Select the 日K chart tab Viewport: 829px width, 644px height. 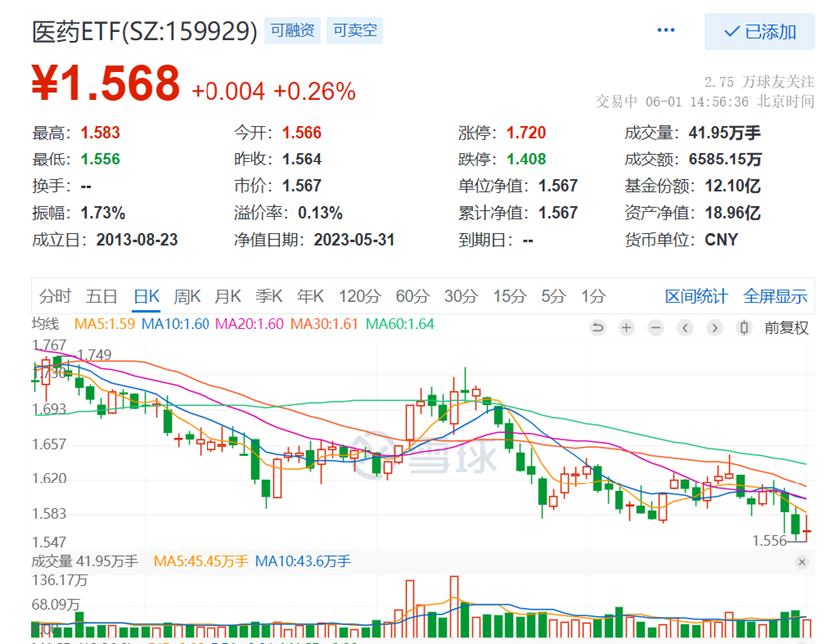point(146,296)
